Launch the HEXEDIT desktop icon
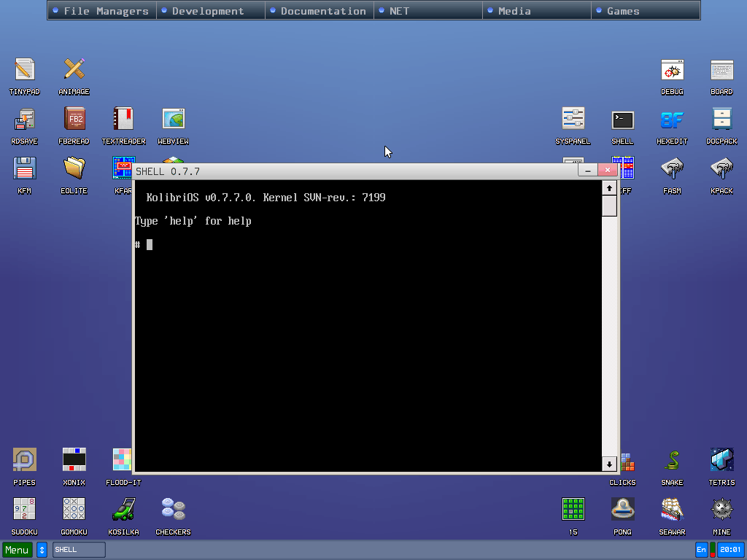 [x=672, y=119]
